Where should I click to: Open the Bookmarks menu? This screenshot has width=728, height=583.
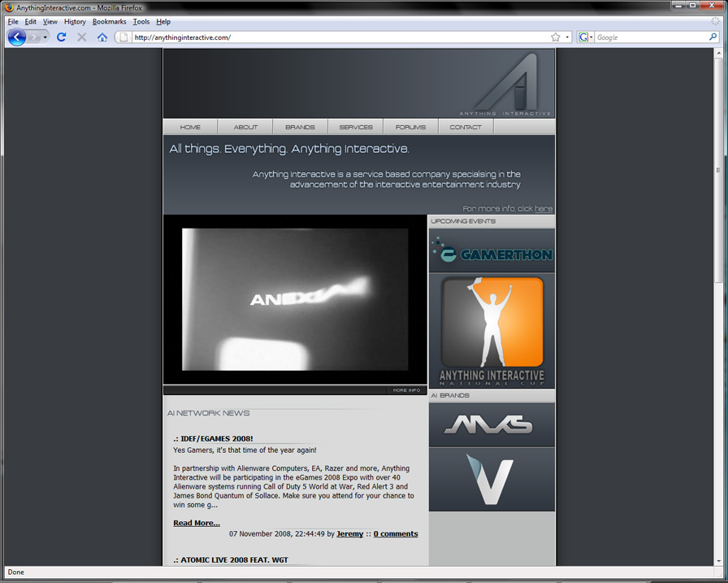[109, 21]
